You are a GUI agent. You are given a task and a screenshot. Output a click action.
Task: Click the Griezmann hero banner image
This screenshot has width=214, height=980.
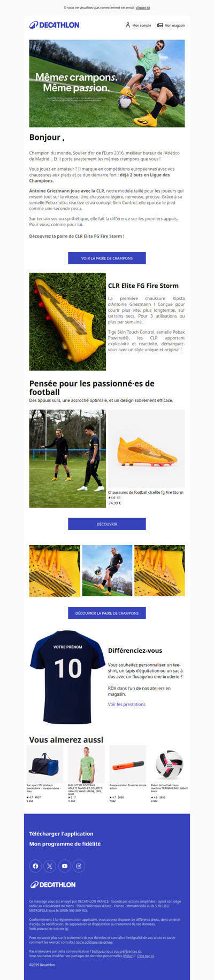(107, 83)
